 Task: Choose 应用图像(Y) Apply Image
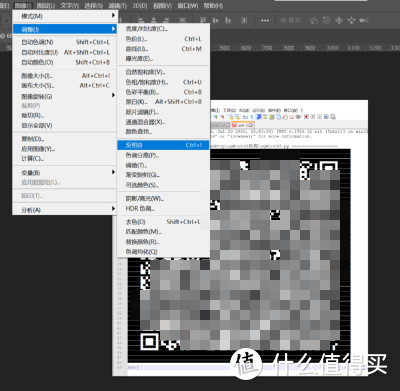tap(64, 149)
